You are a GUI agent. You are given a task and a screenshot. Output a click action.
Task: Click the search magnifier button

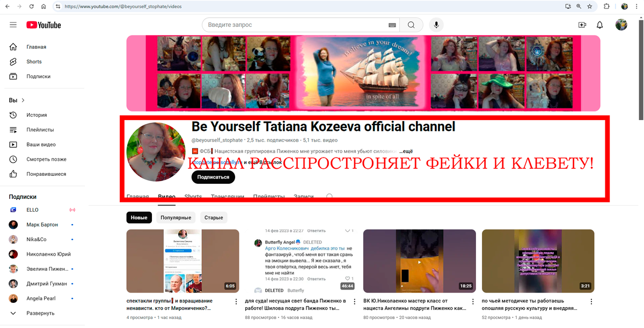click(411, 25)
